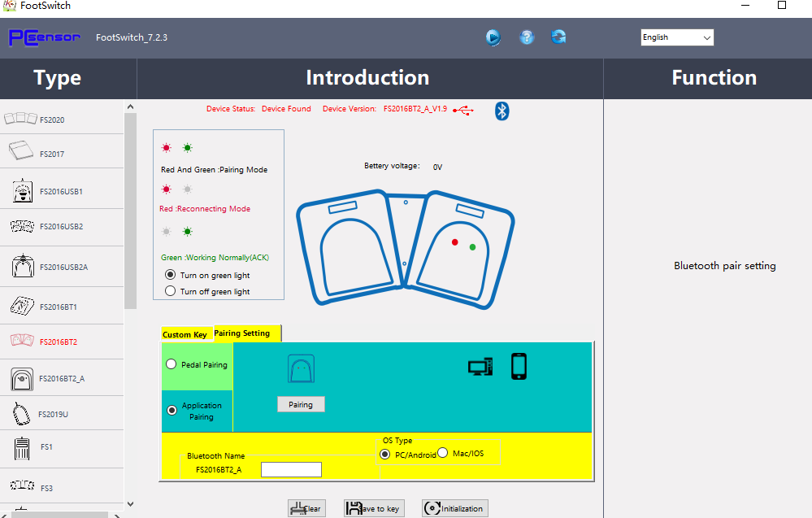812x518 pixels.
Task: Click the right pedal with indicator lights
Action: click(x=458, y=250)
